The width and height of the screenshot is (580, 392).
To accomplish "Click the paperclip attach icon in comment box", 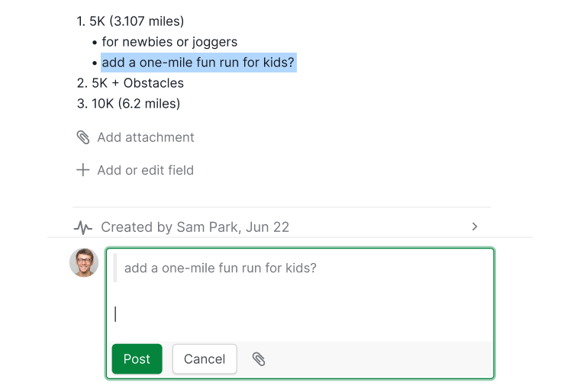I will coord(259,359).
